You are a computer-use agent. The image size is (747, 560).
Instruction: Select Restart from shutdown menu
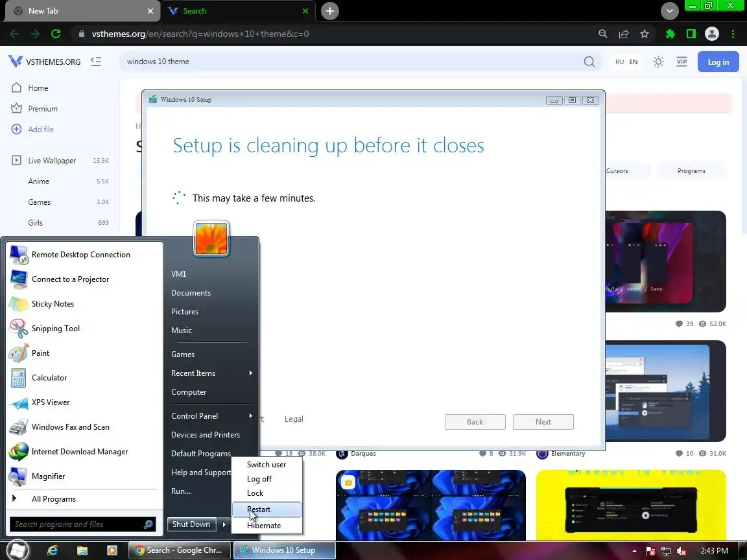(267, 509)
